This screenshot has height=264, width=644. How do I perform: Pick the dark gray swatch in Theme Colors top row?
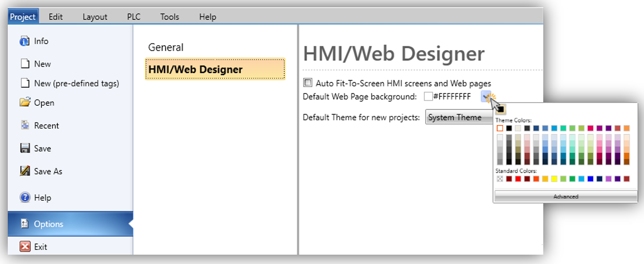pos(527,128)
